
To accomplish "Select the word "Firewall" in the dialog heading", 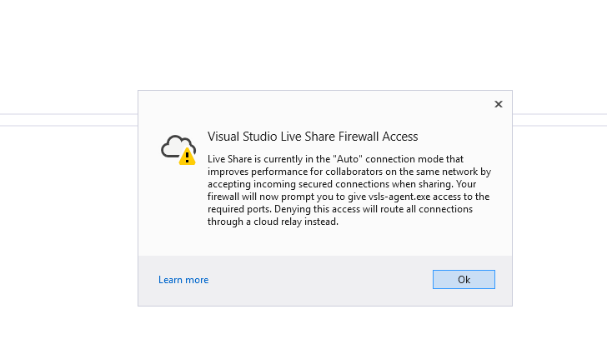I will [359, 137].
